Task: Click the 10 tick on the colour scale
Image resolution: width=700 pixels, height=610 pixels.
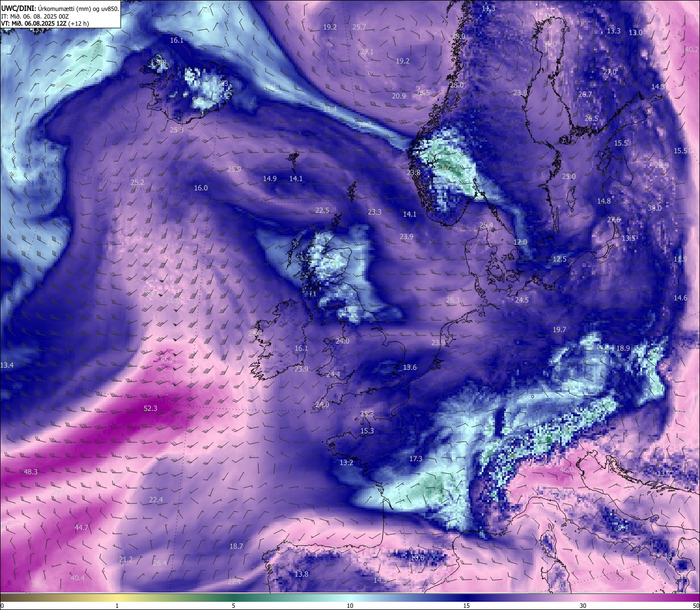Action: [x=350, y=606]
